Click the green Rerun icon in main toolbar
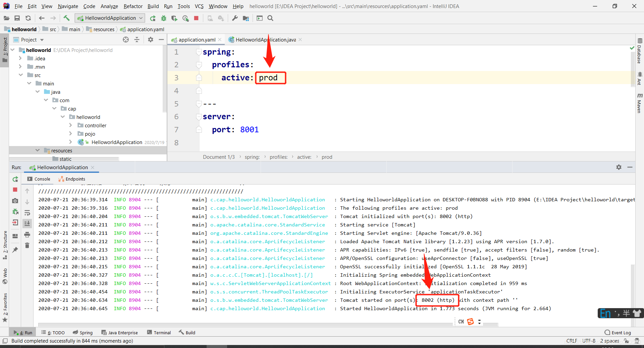Image resolution: width=644 pixels, height=348 pixels. coord(153,18)
